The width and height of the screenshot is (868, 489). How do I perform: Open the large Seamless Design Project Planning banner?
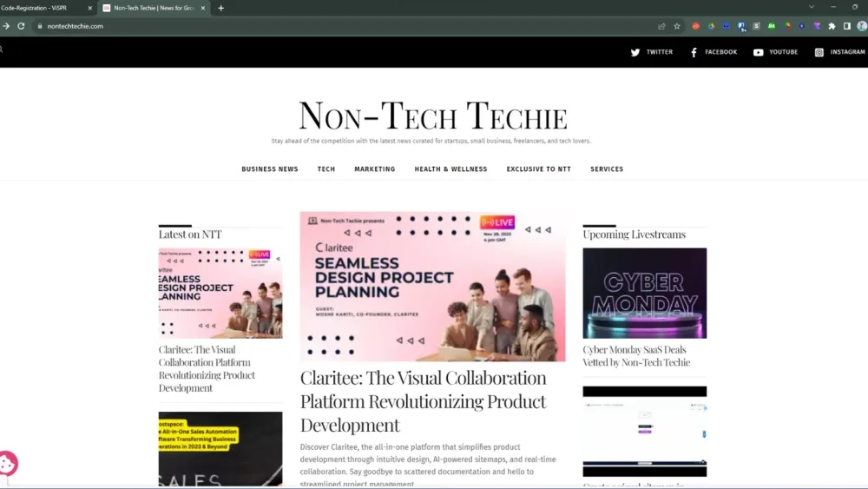432,287
